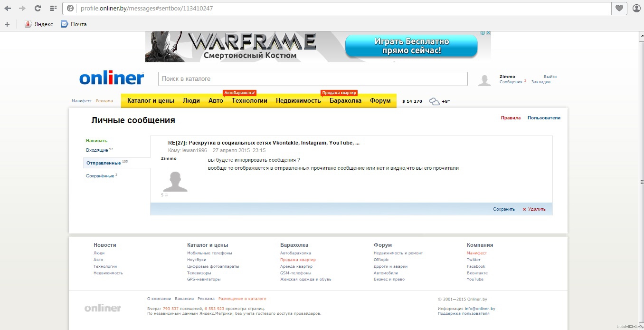644x330 pixels.
Task: Select Отправленные folder
Action: [x=104, y=163]
